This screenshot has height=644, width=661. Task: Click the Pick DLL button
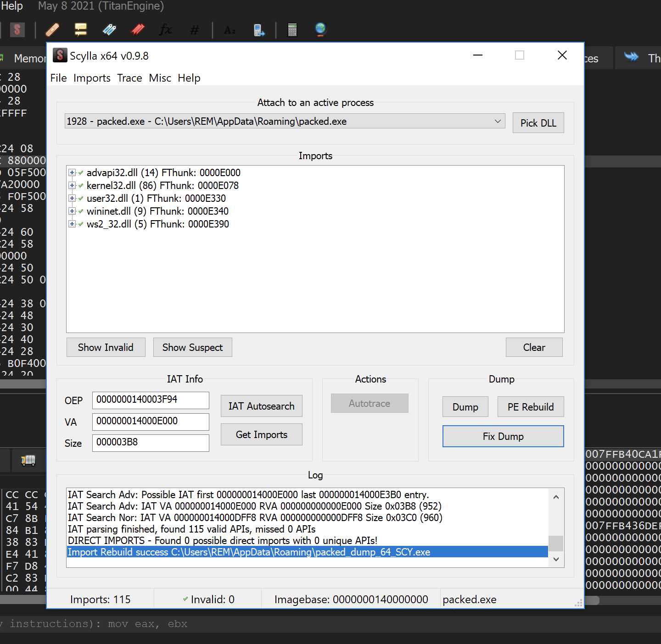click(x=538, y=123)
